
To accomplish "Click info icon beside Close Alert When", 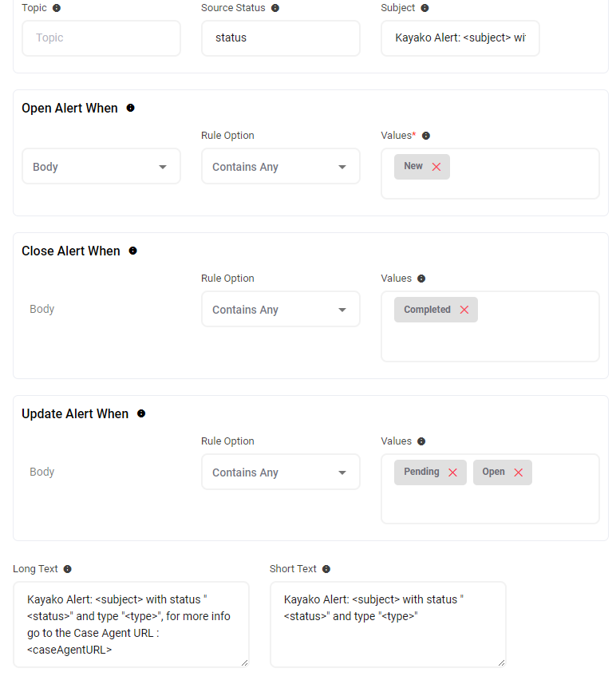I will (133, 251).
